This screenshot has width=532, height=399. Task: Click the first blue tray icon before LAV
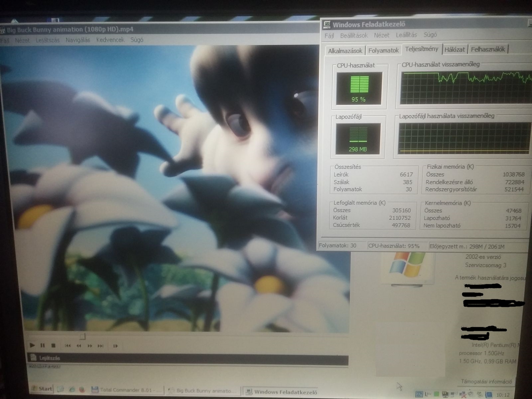click(419, 394)
